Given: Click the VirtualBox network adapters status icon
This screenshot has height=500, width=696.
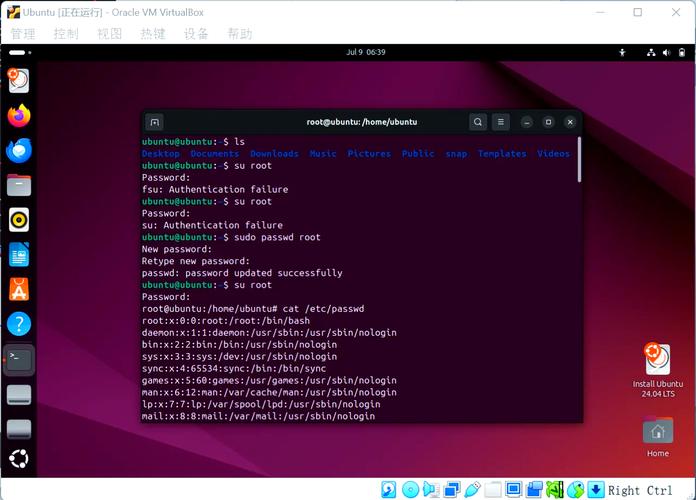Looking at the screenshot, I should (451, 490).
